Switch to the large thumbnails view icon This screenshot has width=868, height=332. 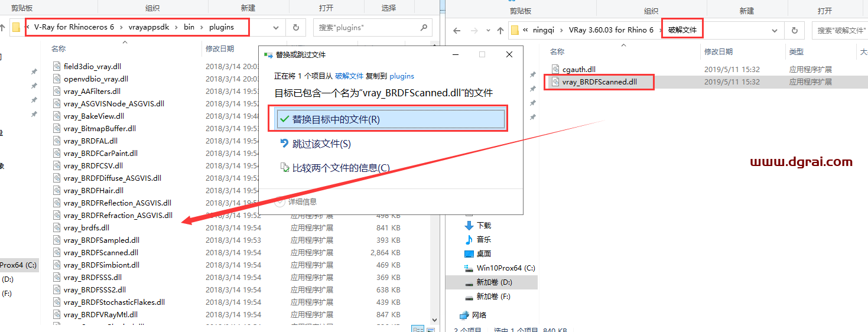(430, 328)
